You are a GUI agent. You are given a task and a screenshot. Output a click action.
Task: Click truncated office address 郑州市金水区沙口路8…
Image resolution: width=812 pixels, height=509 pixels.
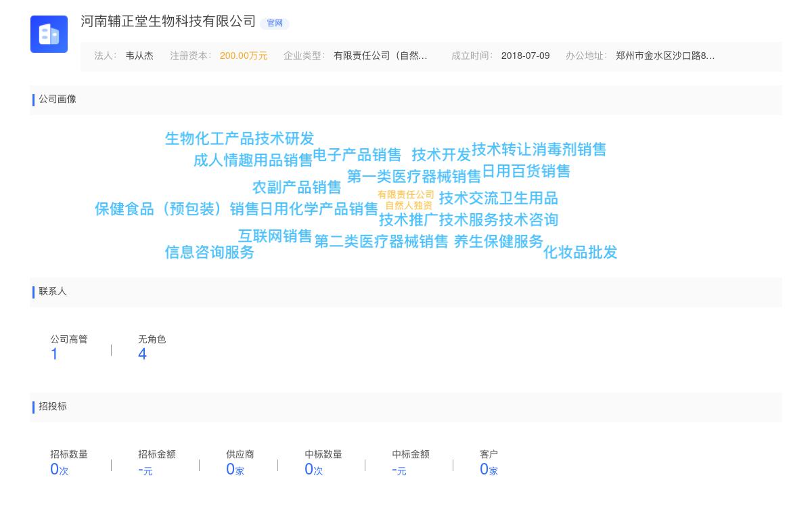click(x=665, y=56)
